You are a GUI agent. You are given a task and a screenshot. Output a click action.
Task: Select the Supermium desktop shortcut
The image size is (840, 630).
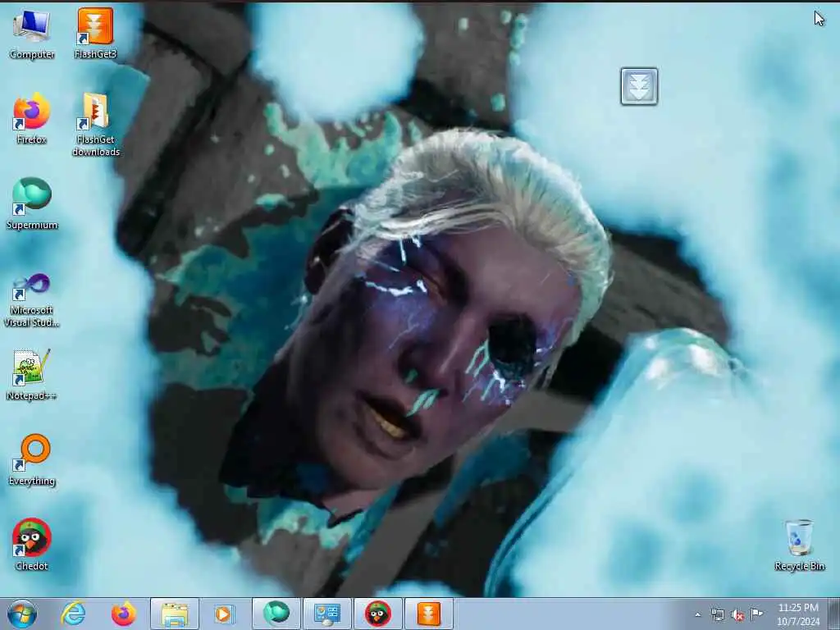(32, 204)
